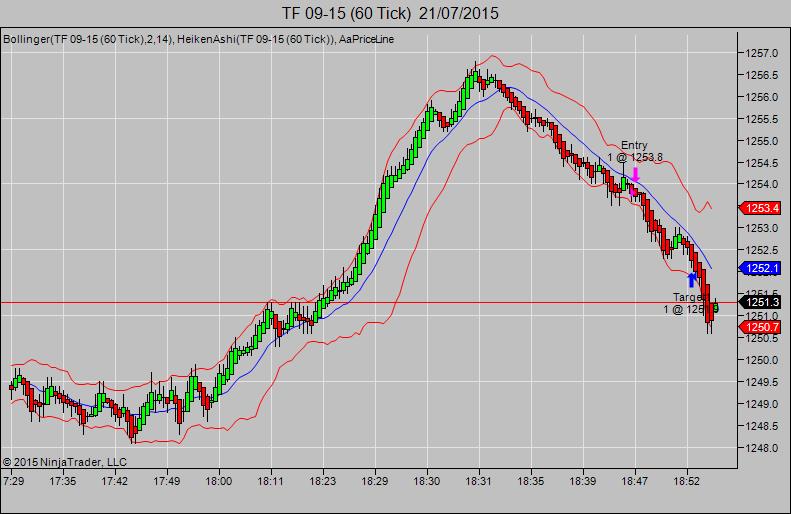The height and width of the screenshot is (514, 791).
Task: Click the 1255.5 price axis label
Action: tap(762, 119)
